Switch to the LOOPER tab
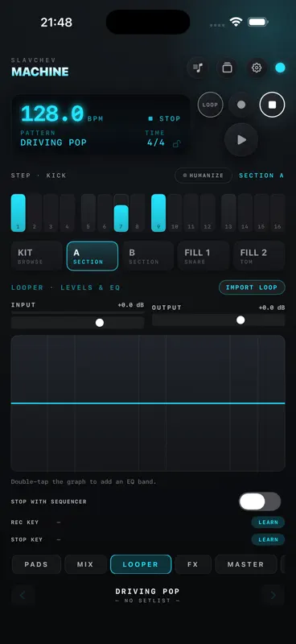 (141, 564)
